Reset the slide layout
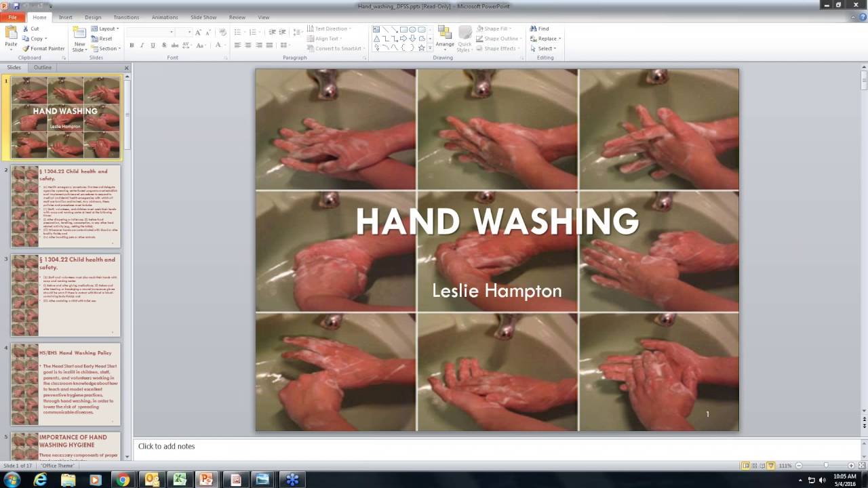 (x=102, y=39)
